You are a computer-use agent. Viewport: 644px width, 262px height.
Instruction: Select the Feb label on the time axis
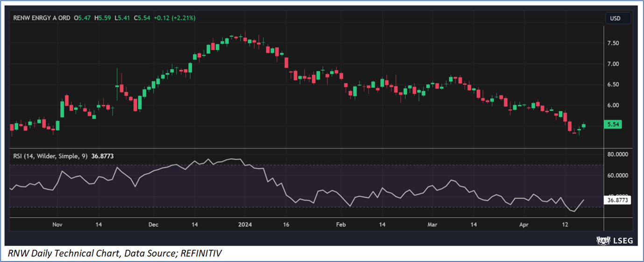tap(341, 225)
